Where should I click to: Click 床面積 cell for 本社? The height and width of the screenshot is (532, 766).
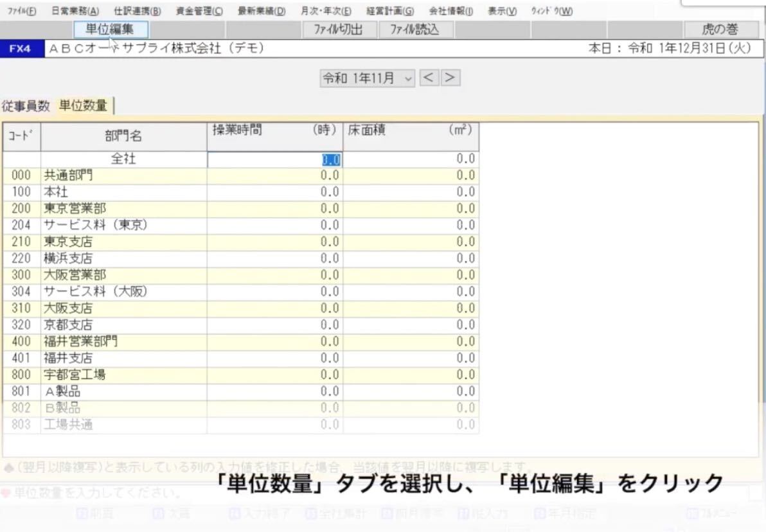[x=411, y=193]
